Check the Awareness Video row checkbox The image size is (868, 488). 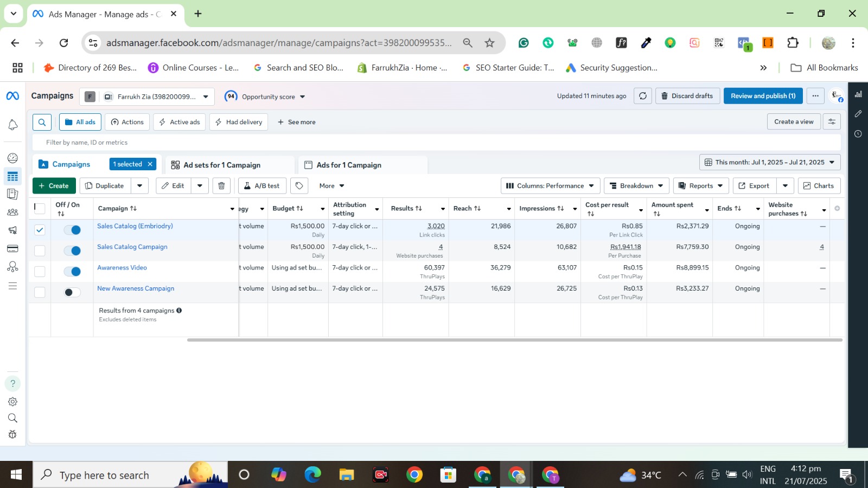(40, 271)
